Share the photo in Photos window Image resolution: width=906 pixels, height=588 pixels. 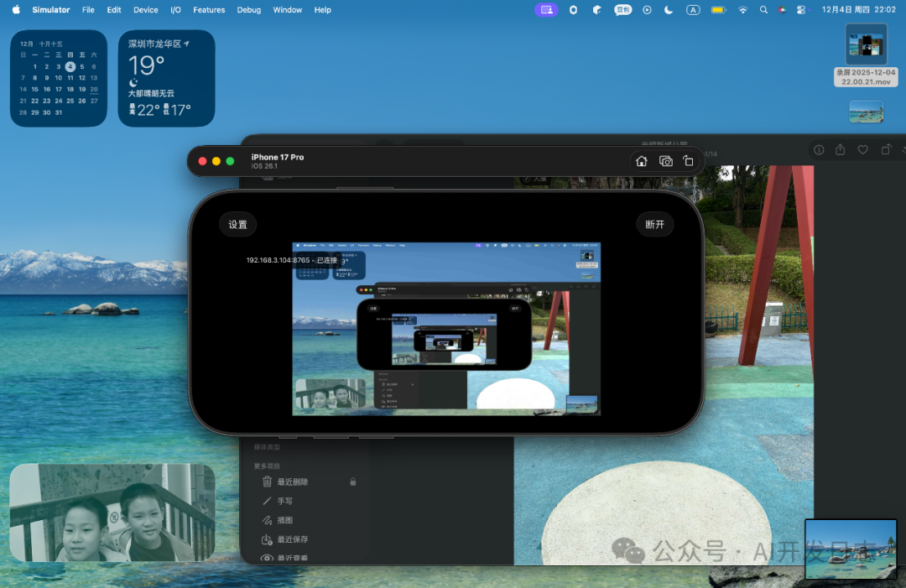click(x=840, y=149)
